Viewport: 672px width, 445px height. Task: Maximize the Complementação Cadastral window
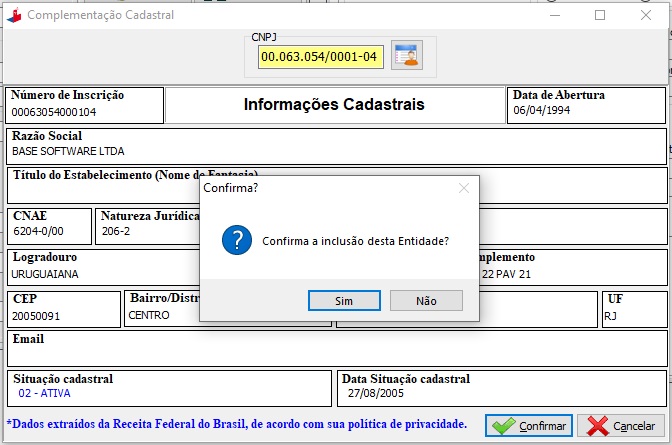(x=600, y=15)
